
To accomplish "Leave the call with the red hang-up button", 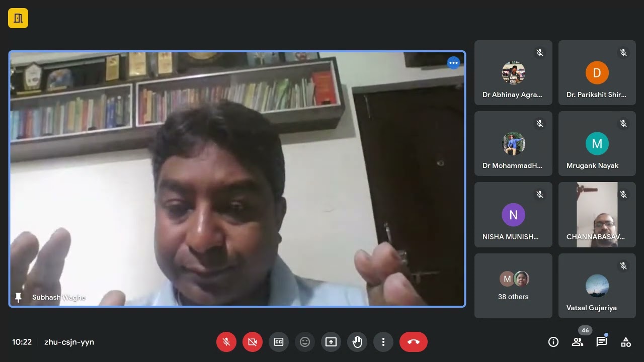I will click(x=414, y=342).
